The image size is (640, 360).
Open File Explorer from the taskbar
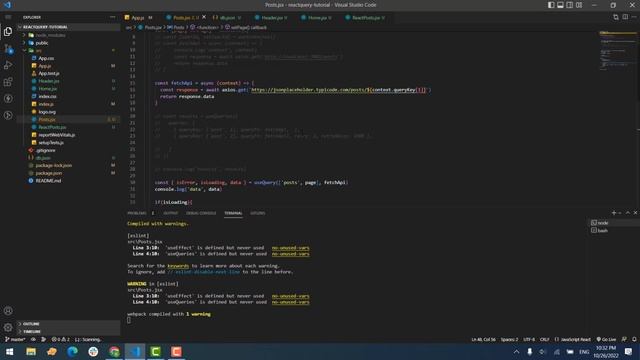click(31, 351)
